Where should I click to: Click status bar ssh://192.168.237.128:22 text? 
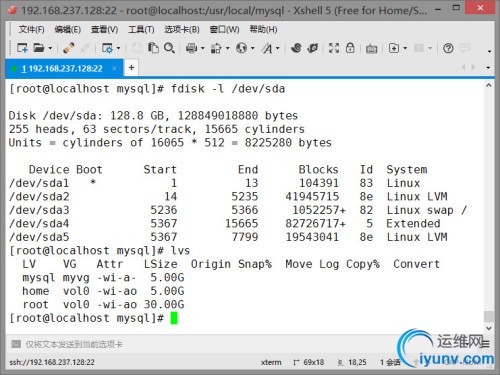52,362
